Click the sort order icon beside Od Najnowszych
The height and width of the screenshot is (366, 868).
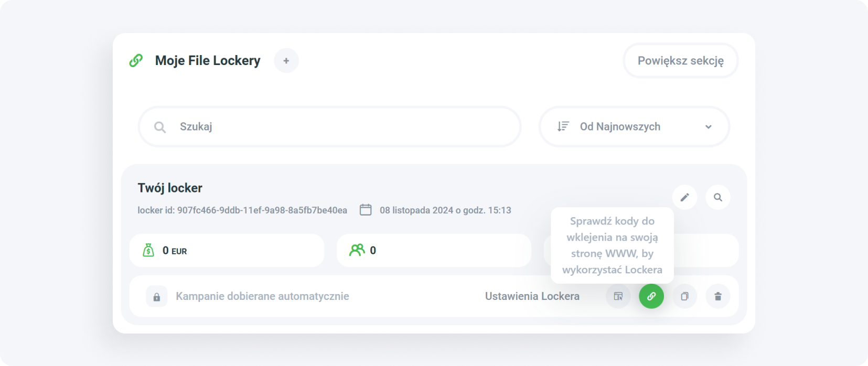(563, 126)
